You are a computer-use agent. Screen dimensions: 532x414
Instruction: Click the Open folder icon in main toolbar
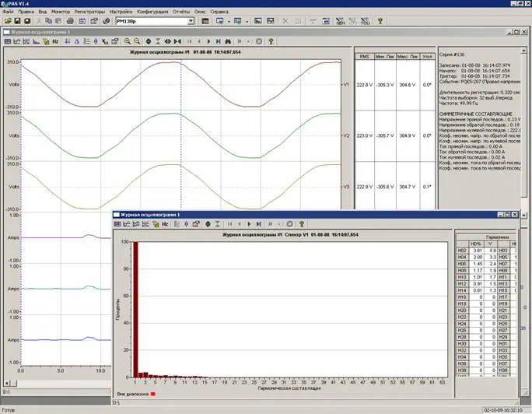tap(6, 21)
